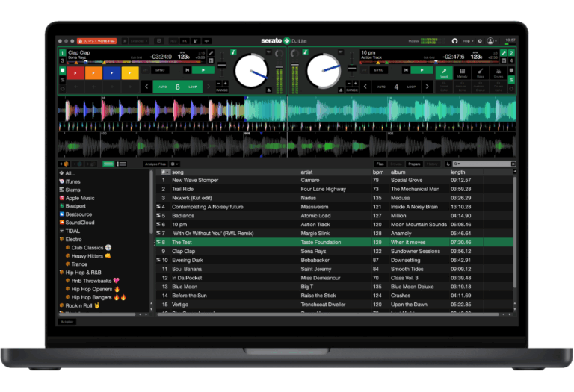Switch to deck 4 on right side
Image resolution: width=574 pixels, height=392 pixels.
point(511,60)
